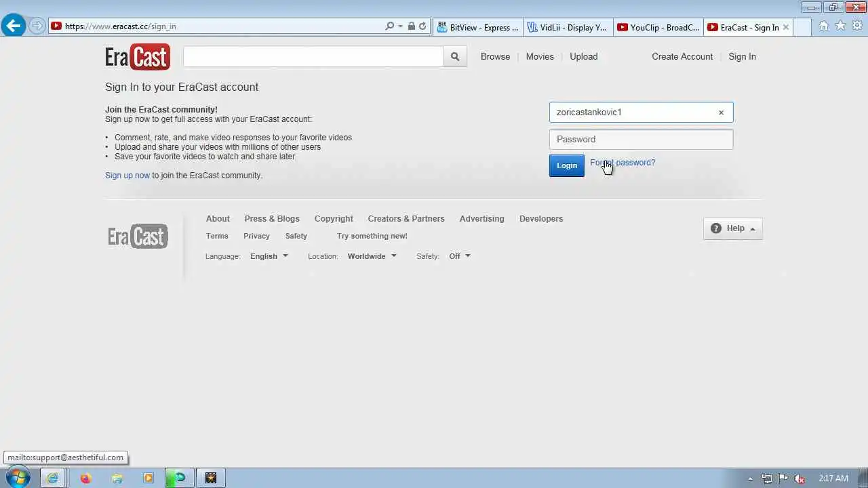868x488 pixels.
Task: Open the Creators & Partners link
Action: pyautogui.click(x=406, y=219)
